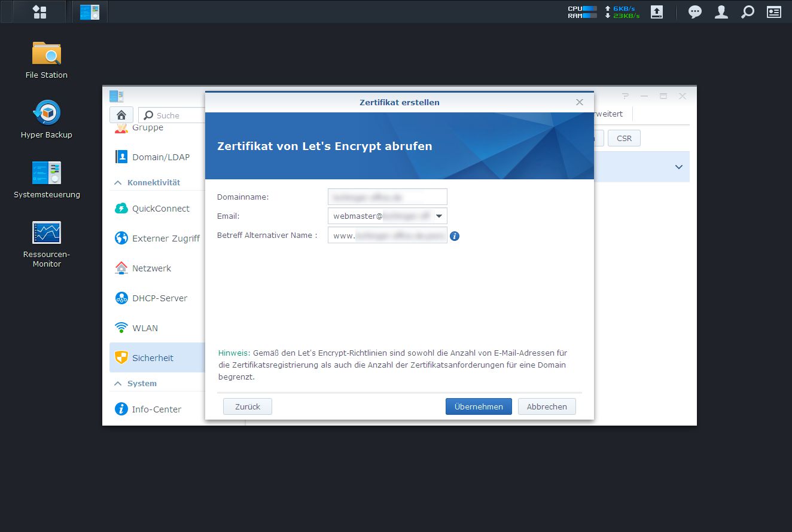The height and width of the screenshot is (532, 792).
Task: Click the CSR button
Action: [624, 138]
